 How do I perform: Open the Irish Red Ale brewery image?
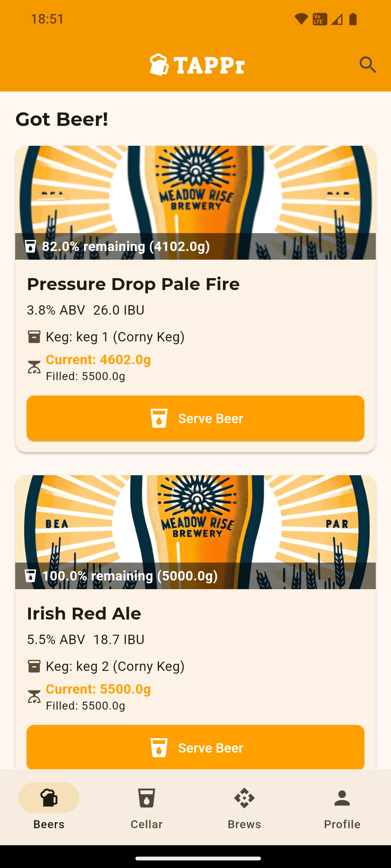click(195, 532)
